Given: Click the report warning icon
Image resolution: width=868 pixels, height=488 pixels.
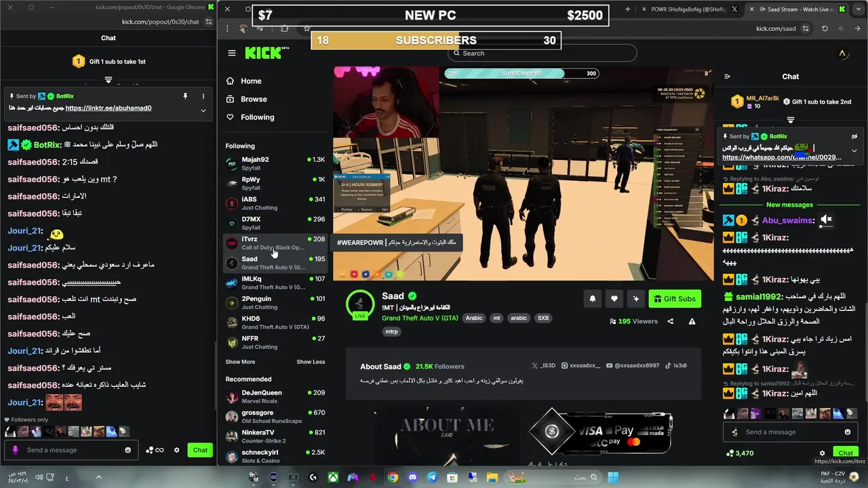Looking at the screenshot, I should (x=692, y=321).
